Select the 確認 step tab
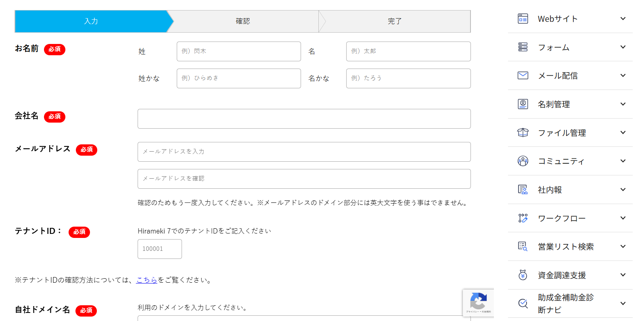644x321 pixels. tap(243, 21)
